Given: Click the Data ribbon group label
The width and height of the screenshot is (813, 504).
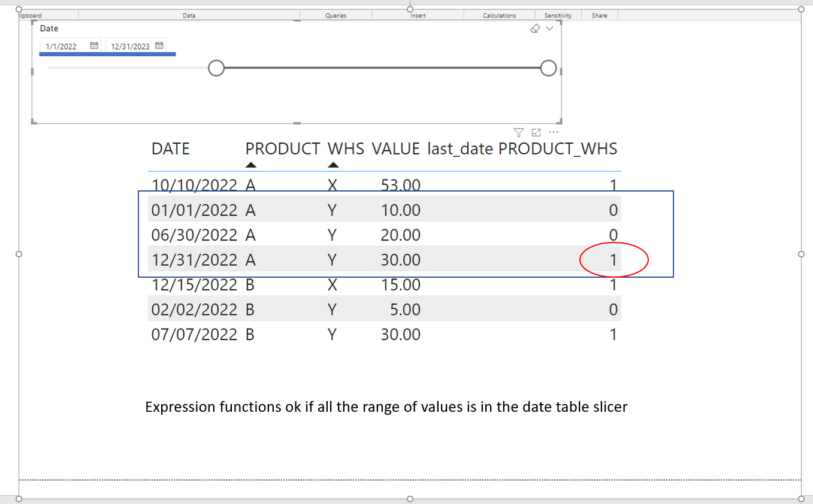Looking at the screenshot, I should pos(189,16).
